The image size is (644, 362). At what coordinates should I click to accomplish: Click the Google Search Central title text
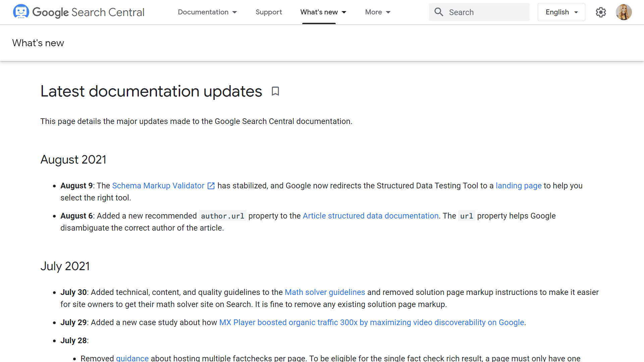tap(89, 12)
